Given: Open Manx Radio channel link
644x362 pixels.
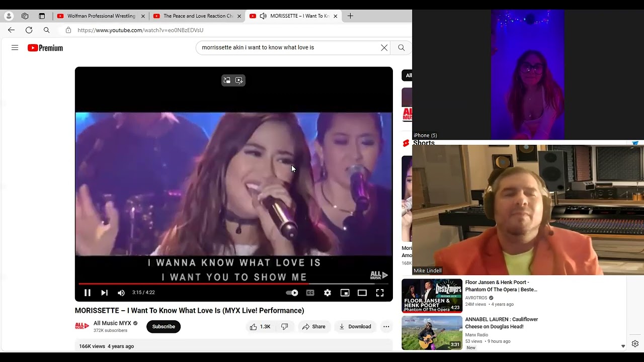Looking at the screenshot, I should 476,335.
